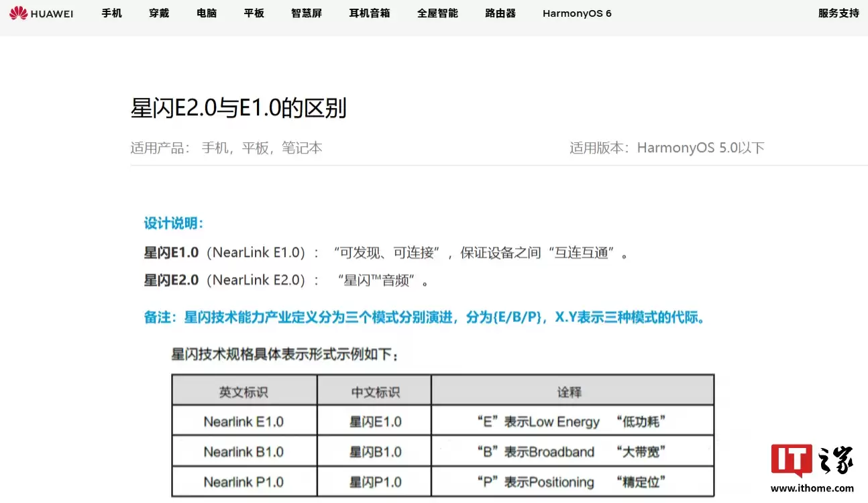The height and width of the screenshot is (503, 868).
Task: Click the 适用版本 HarmonyOS 5.0以下 text
Action: coord(667,148)
